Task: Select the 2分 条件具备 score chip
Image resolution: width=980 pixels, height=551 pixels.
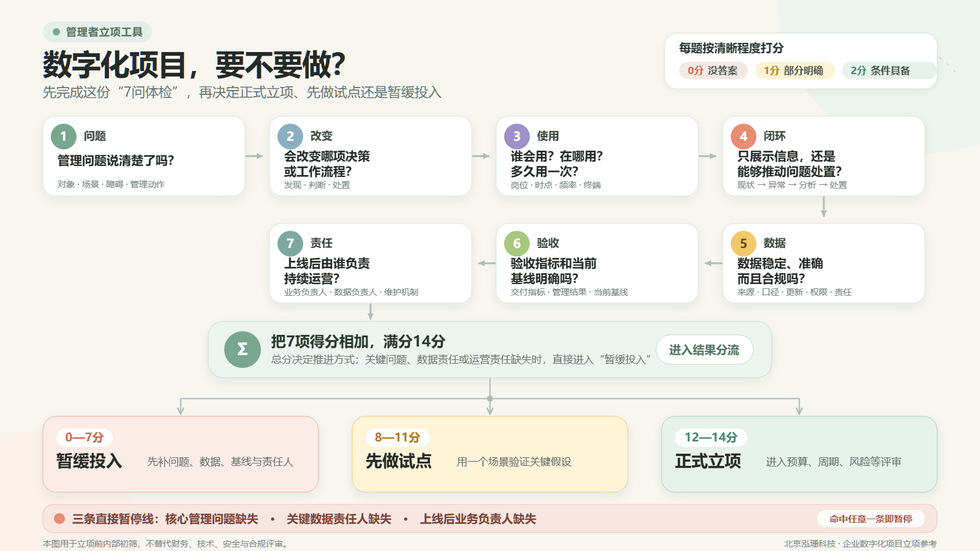Action: pos(888,70)
